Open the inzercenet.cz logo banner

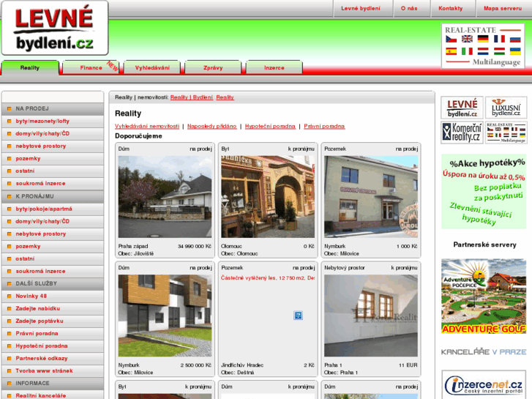[484, 384]
